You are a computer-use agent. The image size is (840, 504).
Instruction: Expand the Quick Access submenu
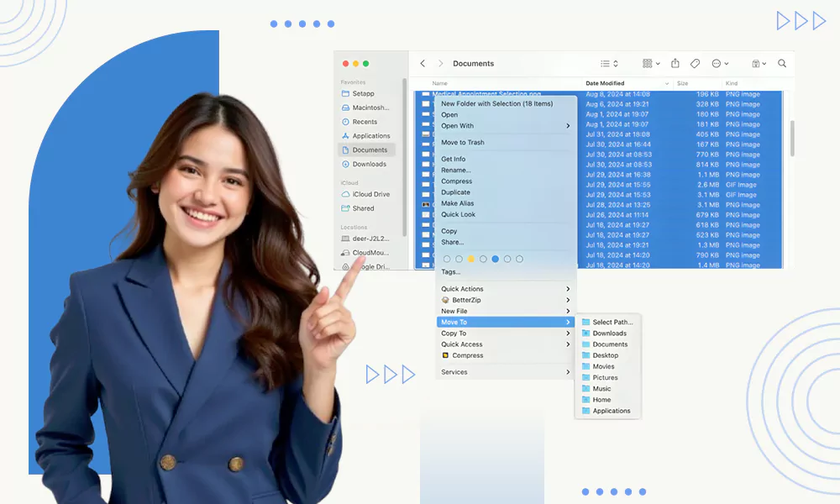click(505, 344)
